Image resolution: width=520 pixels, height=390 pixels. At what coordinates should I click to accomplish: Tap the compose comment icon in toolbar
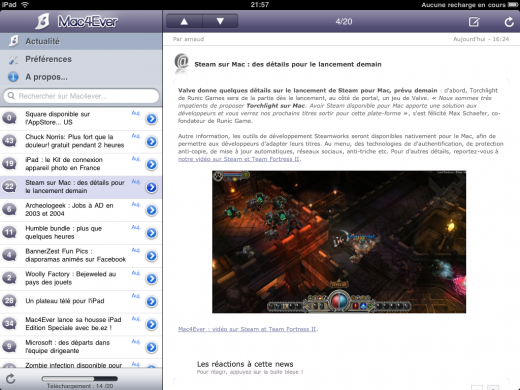[x=474, y=22]
